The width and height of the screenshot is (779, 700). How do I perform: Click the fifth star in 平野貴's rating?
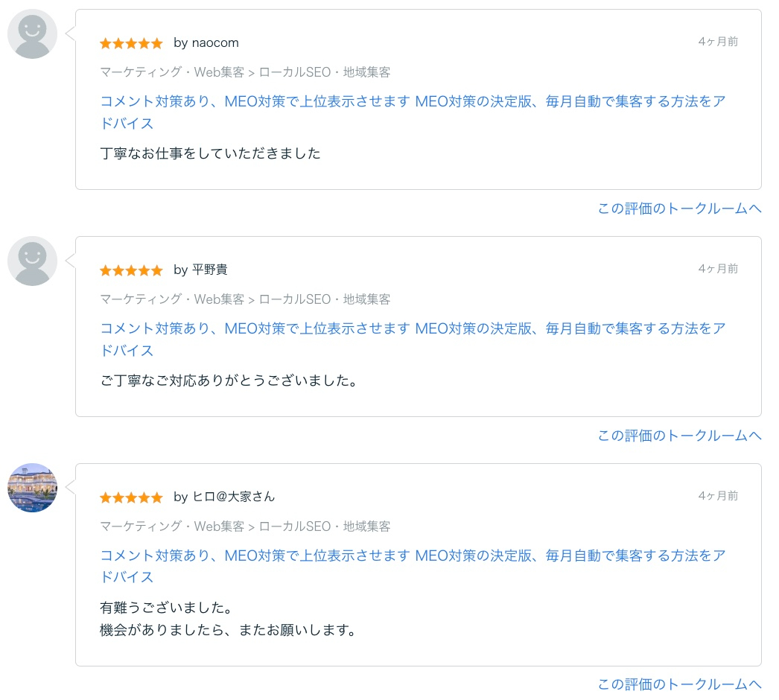[x=157, y=270]
